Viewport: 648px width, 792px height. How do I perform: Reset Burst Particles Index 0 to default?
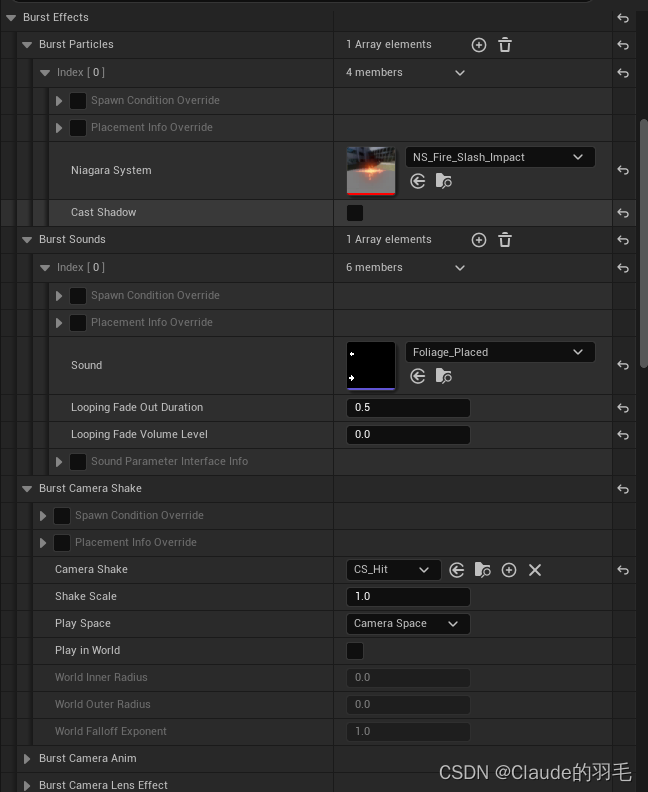click(x=623, y=73)
